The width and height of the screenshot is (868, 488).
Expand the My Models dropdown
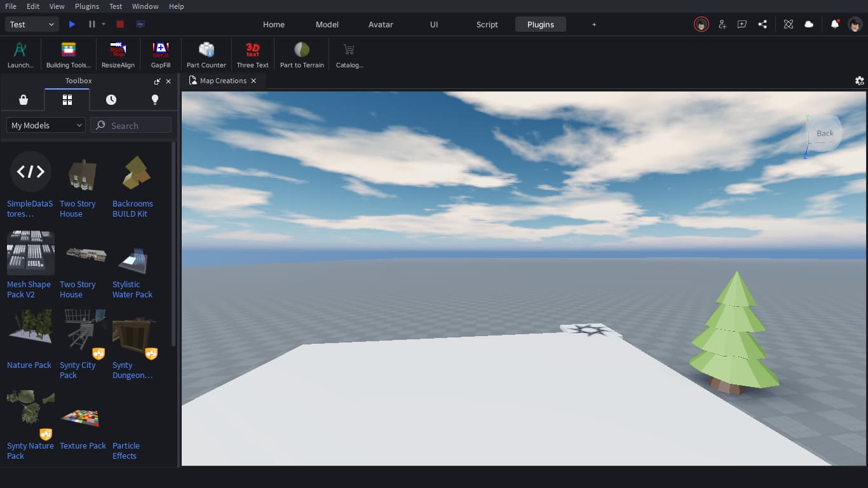pos(46,125)
